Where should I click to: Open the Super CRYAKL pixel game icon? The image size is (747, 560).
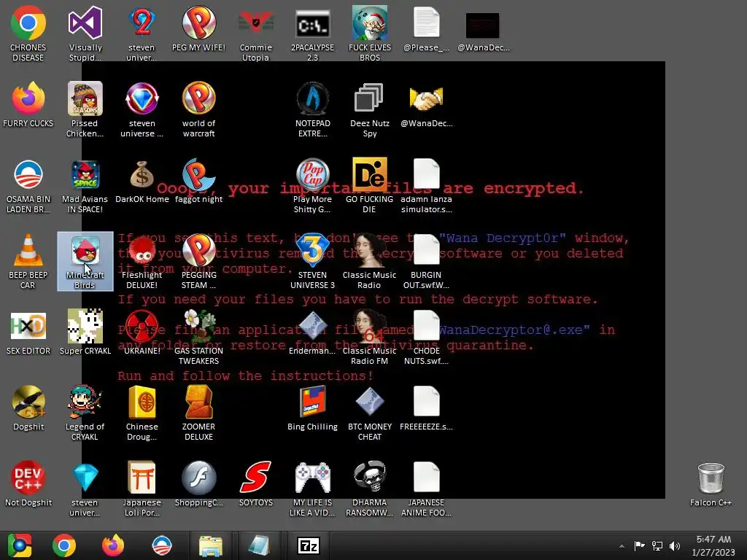[x=85, y=326]
